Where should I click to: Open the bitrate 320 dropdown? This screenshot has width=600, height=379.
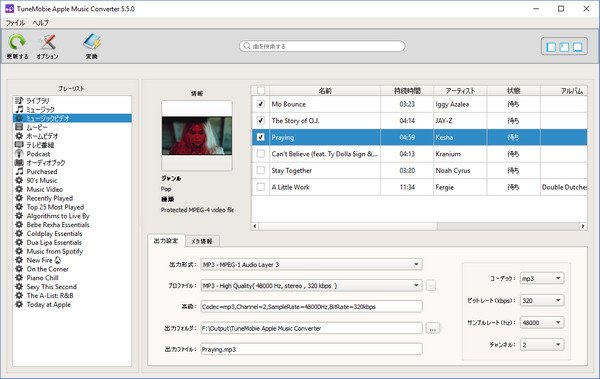click(x=542, y=301)
